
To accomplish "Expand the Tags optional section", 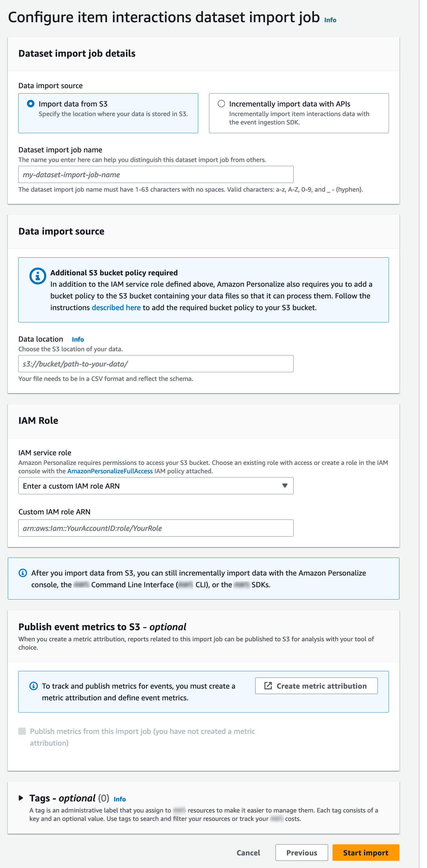I will point(21,798).
